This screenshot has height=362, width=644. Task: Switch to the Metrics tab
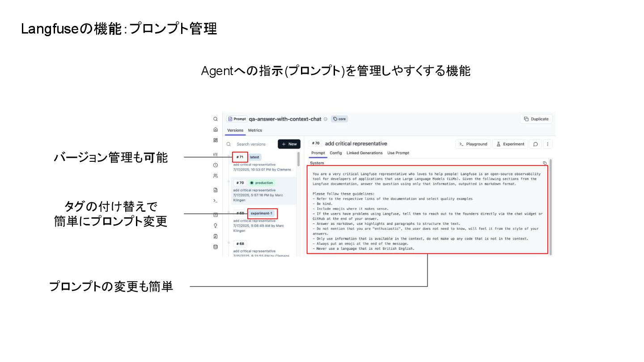pos(255,130)
